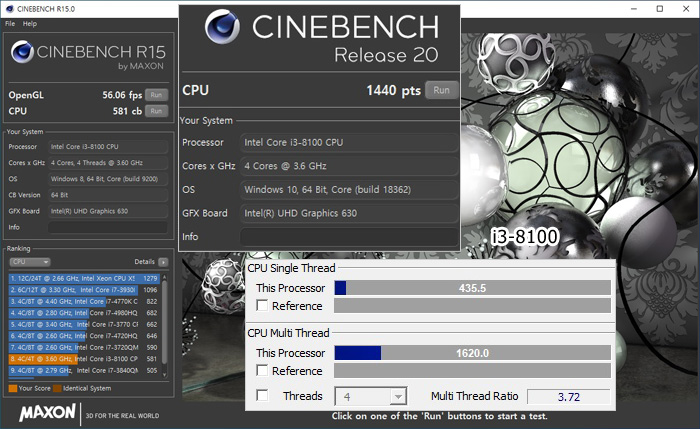This screenshot has width=700, height=429.
Task: Click the MAXON logo
Action: (48, 412)
